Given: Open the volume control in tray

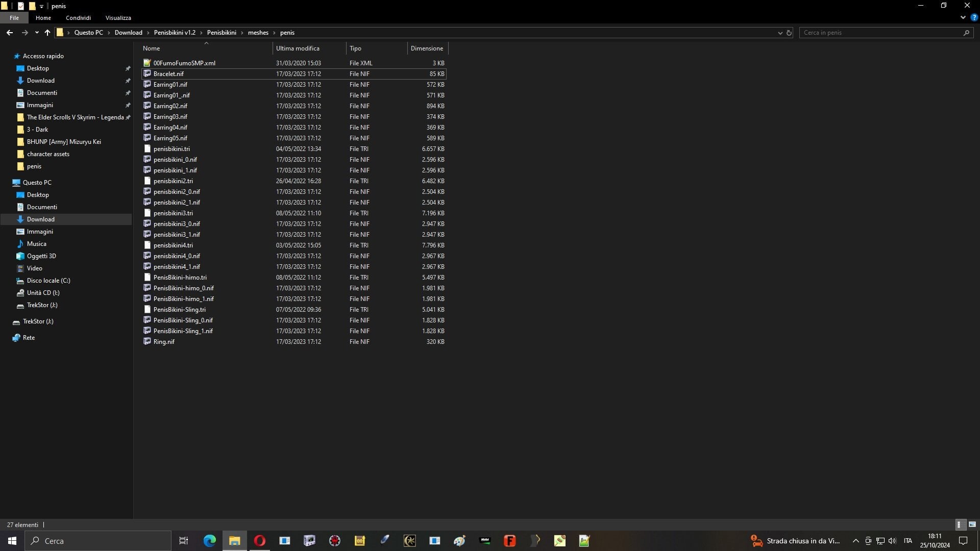Looking at the screenshot, I should point(892,541).
